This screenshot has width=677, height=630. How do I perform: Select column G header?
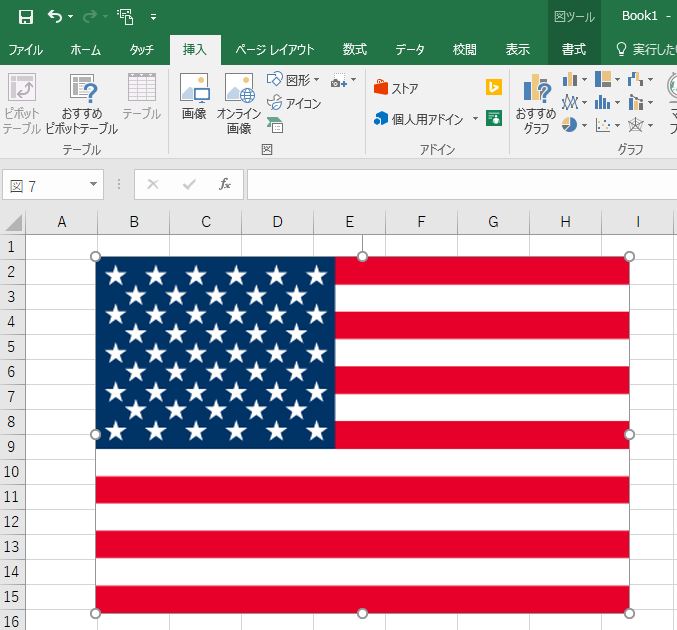(x=494, y=222)
